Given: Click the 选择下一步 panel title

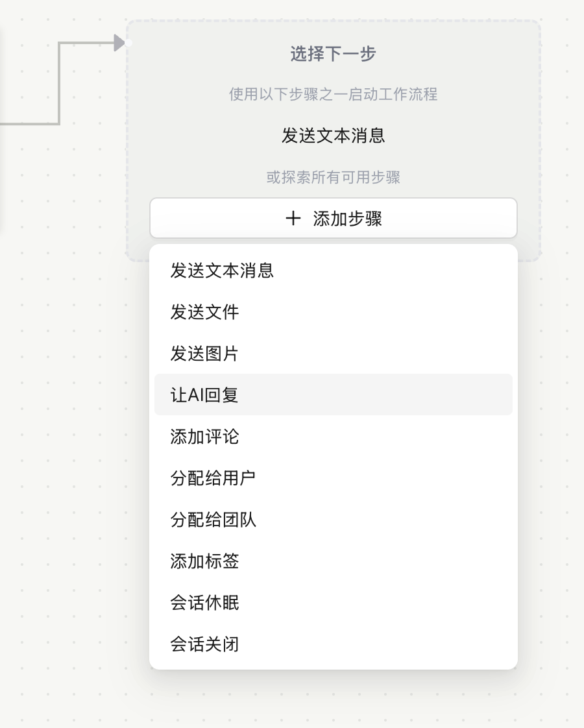Looking at the screenshot, I should (x=333, y=55).
